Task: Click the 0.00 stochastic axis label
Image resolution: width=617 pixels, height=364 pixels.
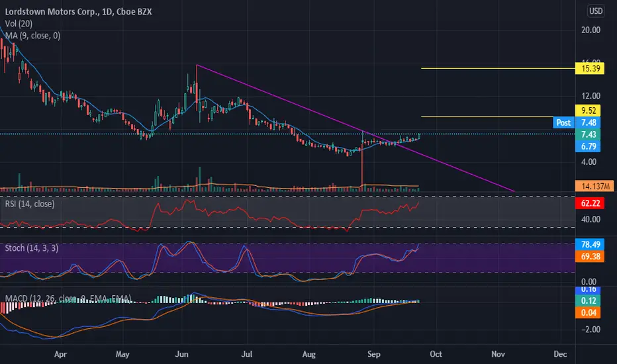Action: (x=589, y=281)
